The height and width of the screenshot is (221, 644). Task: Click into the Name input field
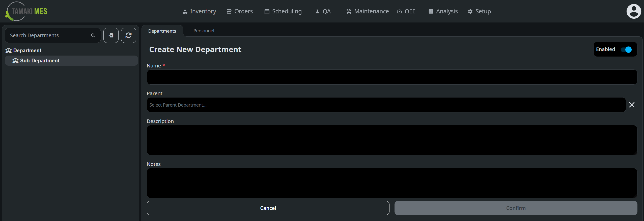[392, 77]
